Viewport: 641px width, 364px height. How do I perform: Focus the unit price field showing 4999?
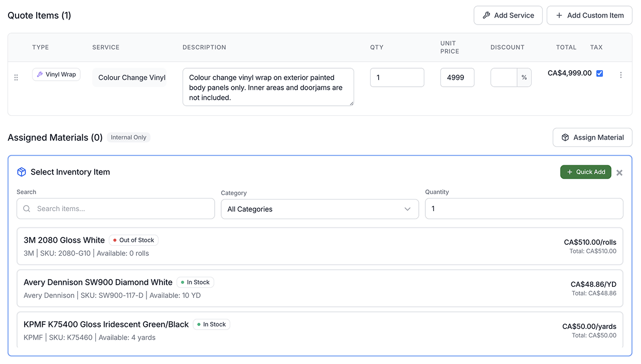(x=457, y=77)
